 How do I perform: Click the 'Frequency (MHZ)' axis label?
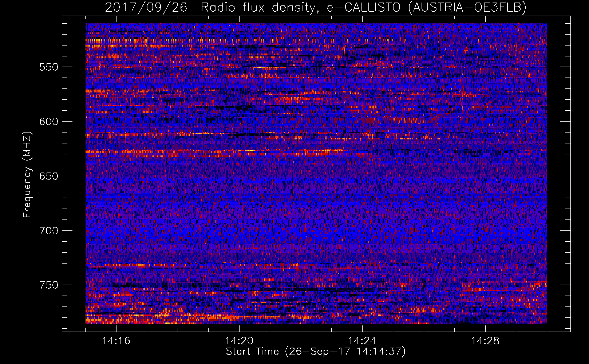[27, 174]
